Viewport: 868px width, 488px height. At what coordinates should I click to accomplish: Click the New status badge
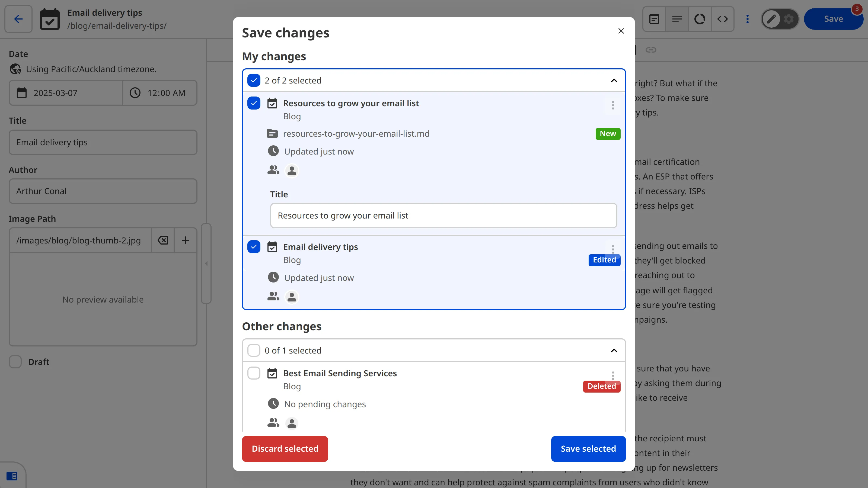[608, 134]
